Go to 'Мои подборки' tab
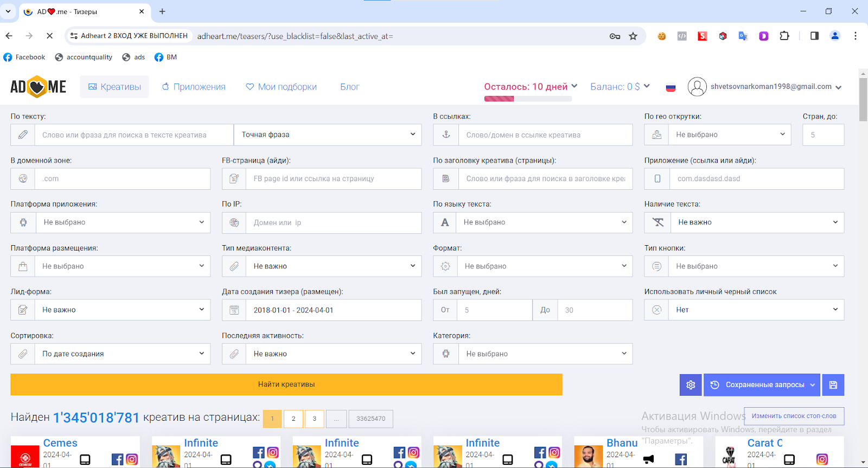The image size is (868, 468). tap(281, 87)
